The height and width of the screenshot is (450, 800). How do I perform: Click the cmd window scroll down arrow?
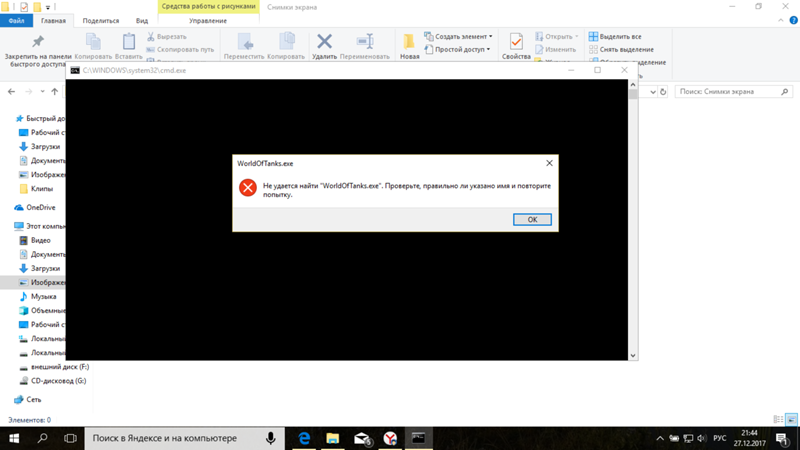(633, 356)
